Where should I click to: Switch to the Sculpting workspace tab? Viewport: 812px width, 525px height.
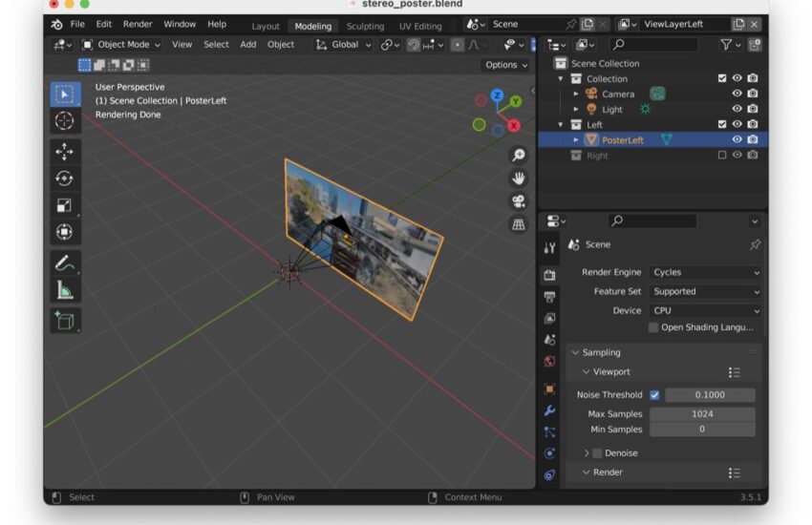coord(365,26)
